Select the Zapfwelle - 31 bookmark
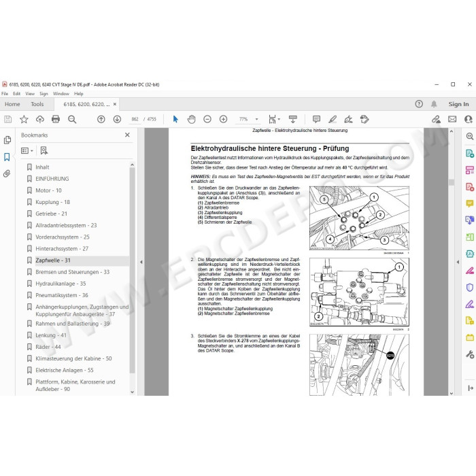The width and height of the screenshot is (476, 476). [x=53, y=260]
